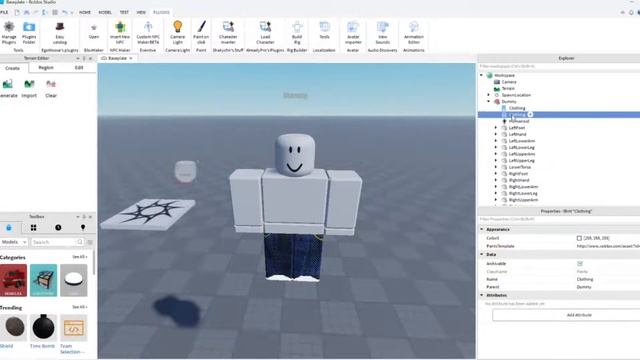640x360 pixels.
Task: Select the Team Selection trending item
Action: point(73,333)
